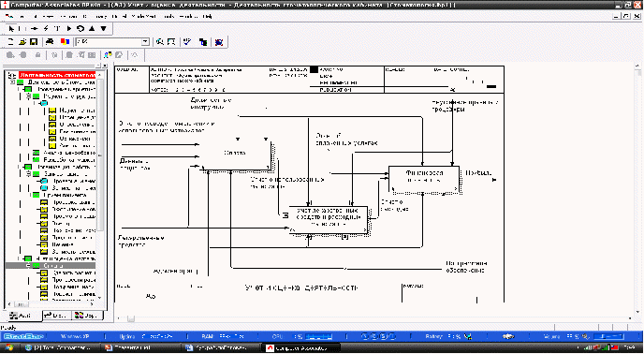Select the arrow drawing tool
This screenshot has height=354, width=644.
[x=35, y=29]
